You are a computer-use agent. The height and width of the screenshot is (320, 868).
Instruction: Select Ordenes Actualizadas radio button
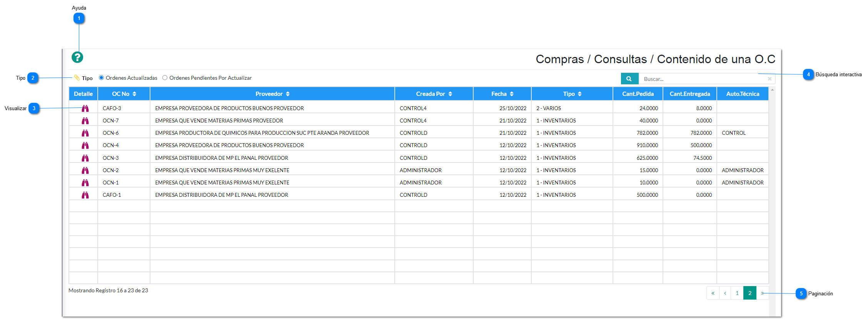point(102,78)
